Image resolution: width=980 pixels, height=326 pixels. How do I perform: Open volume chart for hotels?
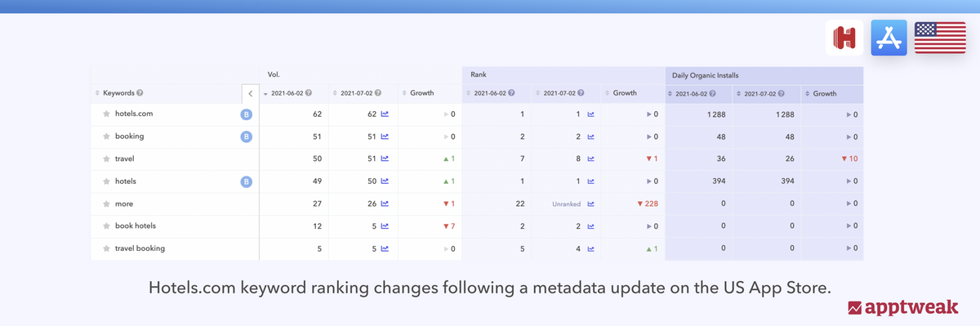384,181
